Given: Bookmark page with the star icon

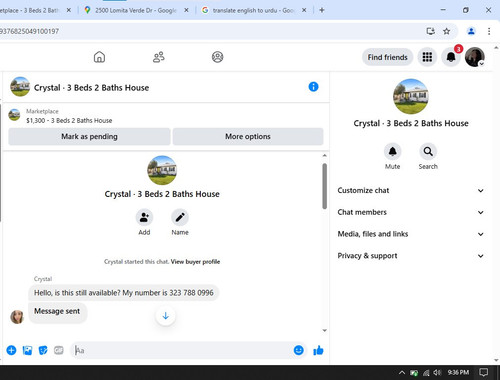Looking at the screenshot, I should [x=446, y=31].
